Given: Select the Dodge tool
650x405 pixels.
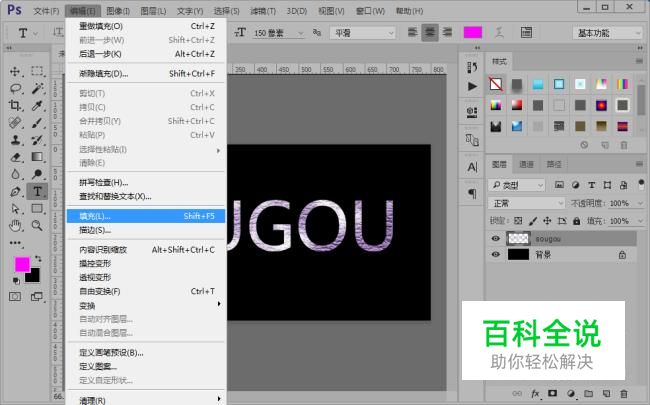Looking at the screenshot, I should pyautogui.click(x=37, y=174).
